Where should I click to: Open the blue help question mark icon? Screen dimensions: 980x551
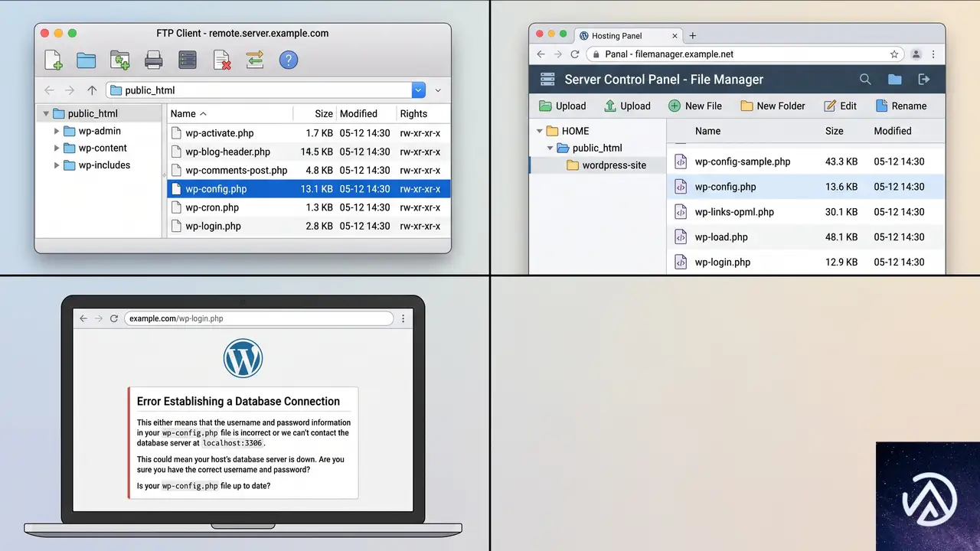(289, 60)
